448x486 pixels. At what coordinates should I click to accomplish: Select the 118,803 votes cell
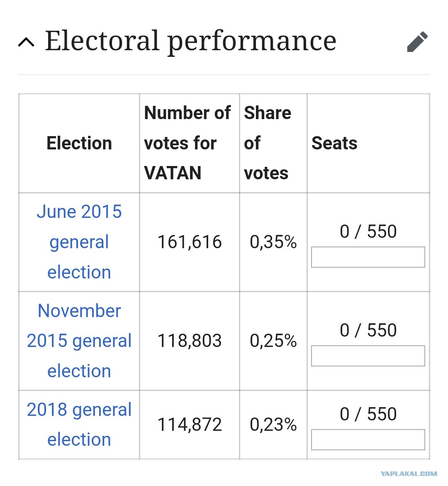pyautogui.click(x=190, y=341)
